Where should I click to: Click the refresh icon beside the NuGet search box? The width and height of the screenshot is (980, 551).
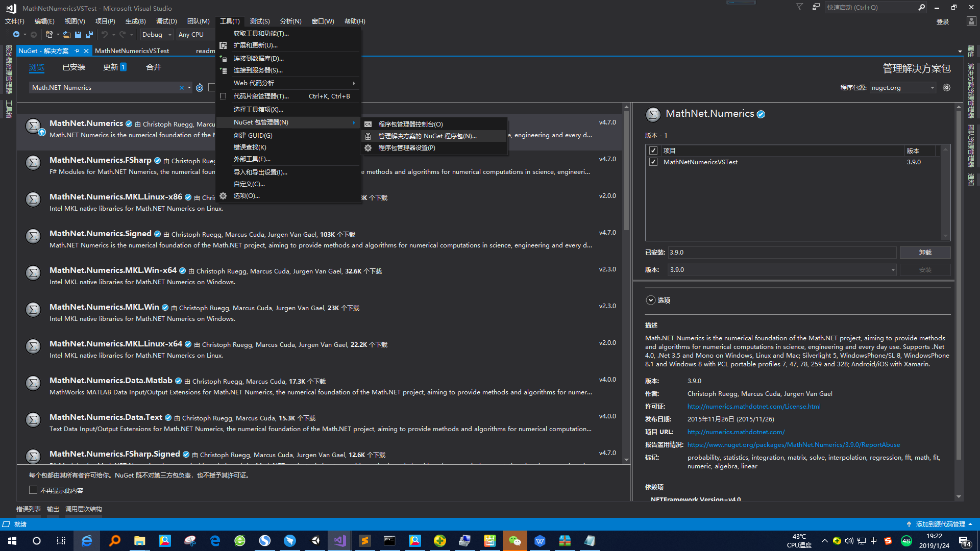click(x=199, y=87)
